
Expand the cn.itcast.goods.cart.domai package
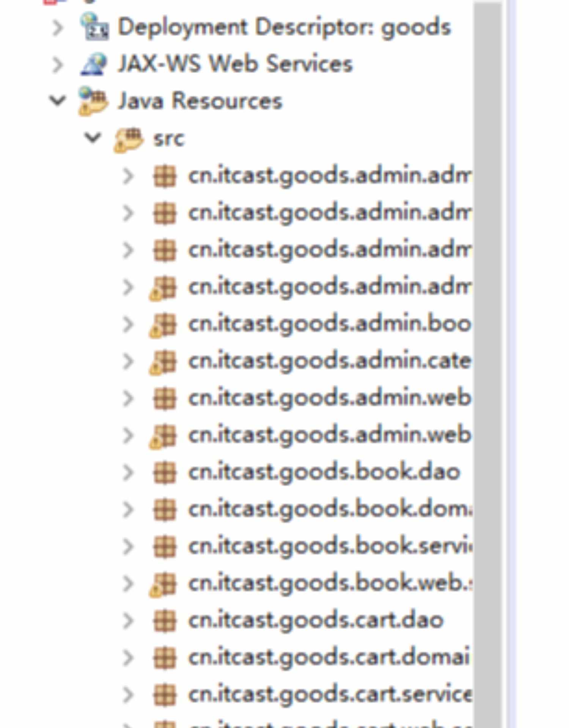[x=128, y=658]
